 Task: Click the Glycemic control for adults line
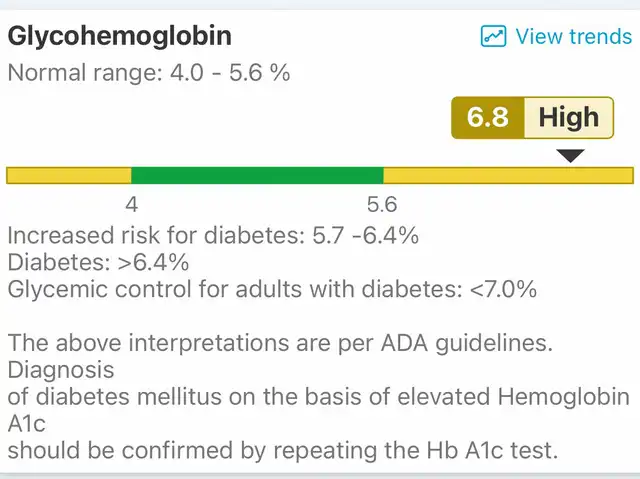(x=272, y=289)
